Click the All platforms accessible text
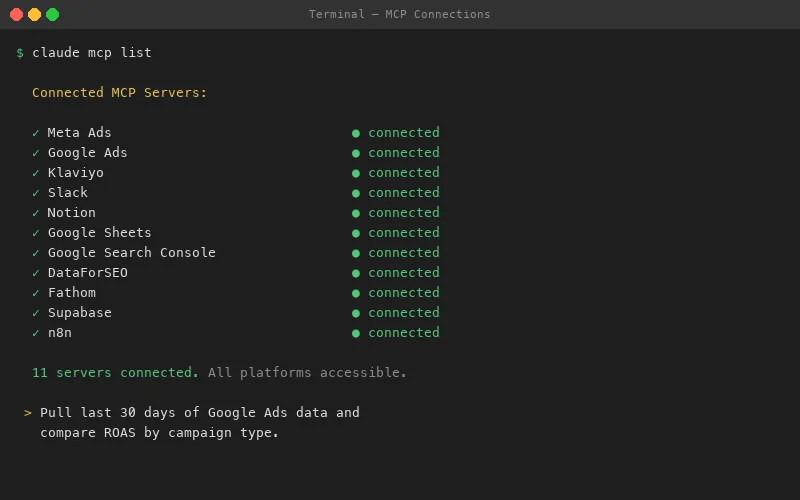This screenshot has width=800, height=500. [x=307, y=373]
